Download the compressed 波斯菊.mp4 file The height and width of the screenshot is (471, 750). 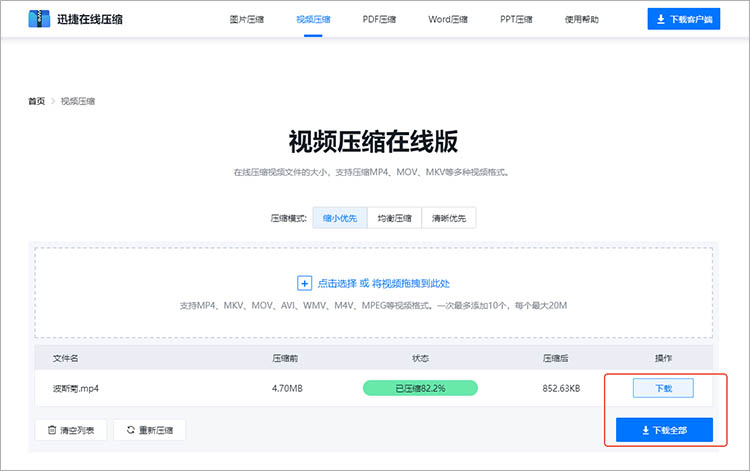(x=663, y=388)
